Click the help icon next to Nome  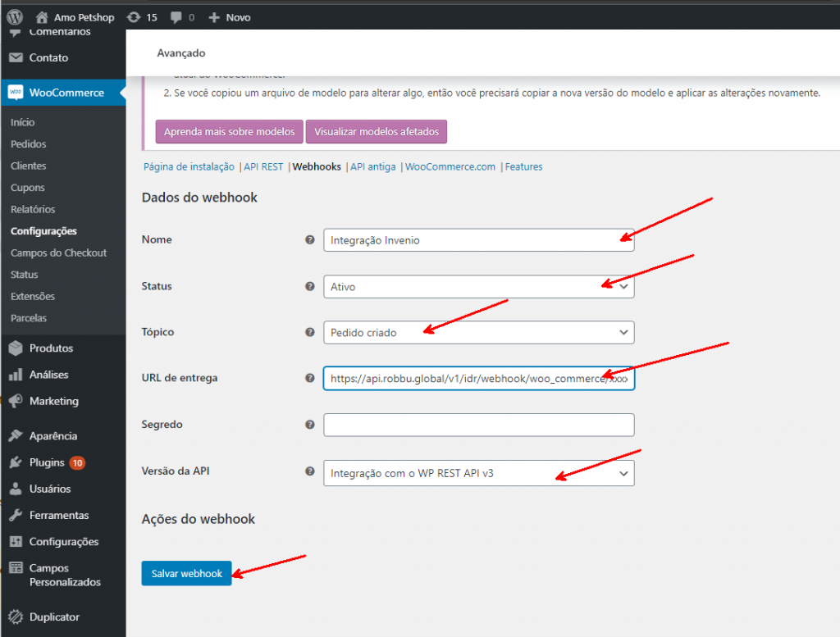point(309,240)
